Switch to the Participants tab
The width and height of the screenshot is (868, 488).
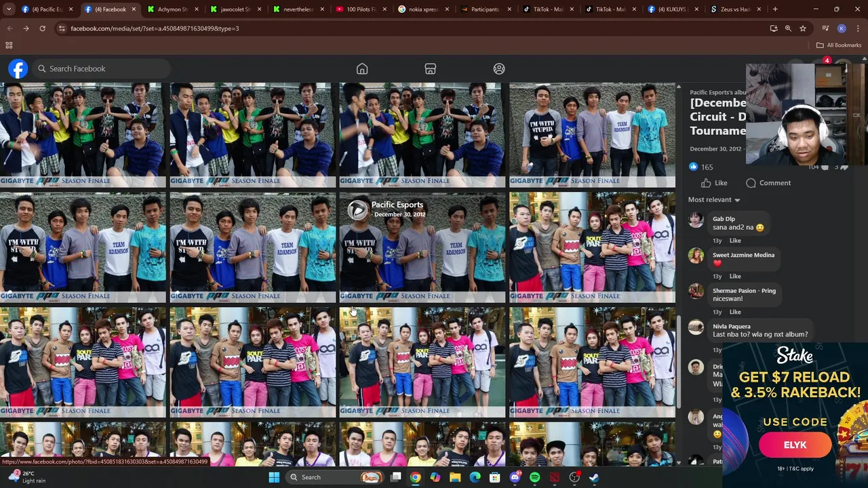(485, 9)
